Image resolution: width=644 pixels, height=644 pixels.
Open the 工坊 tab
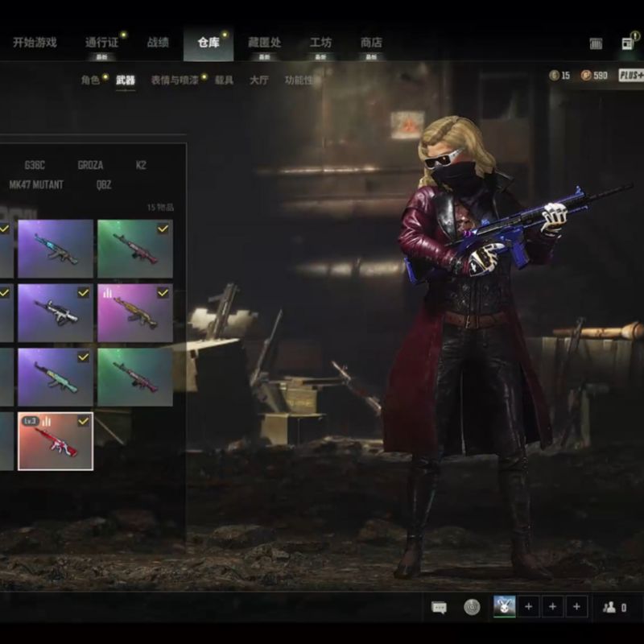[320, 43]
